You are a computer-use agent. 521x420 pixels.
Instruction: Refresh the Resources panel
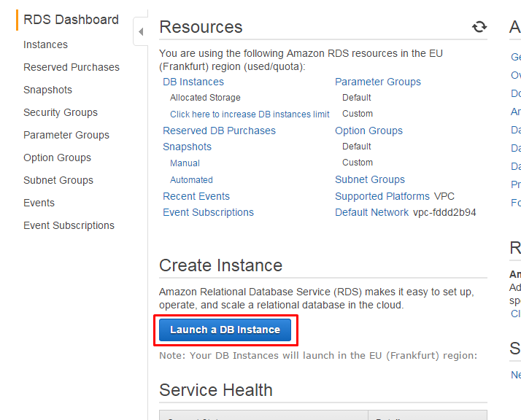point(479,27)
